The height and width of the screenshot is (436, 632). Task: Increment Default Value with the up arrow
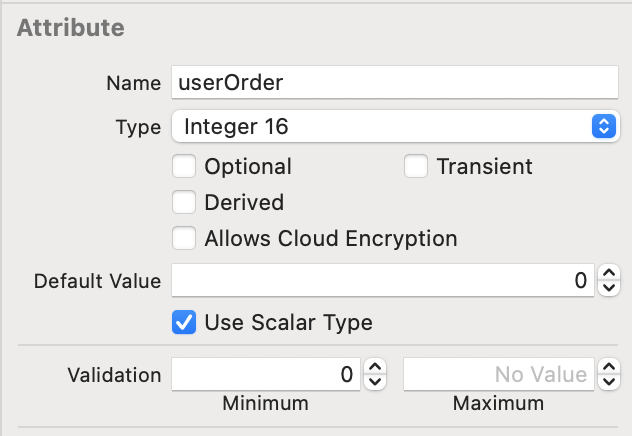(x=608, y=275)
